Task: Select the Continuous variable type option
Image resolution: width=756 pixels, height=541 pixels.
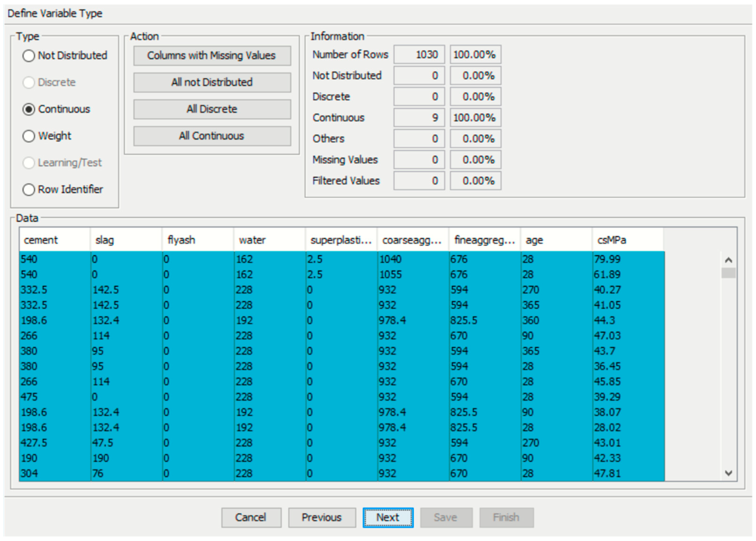Action: click(29, 109)
